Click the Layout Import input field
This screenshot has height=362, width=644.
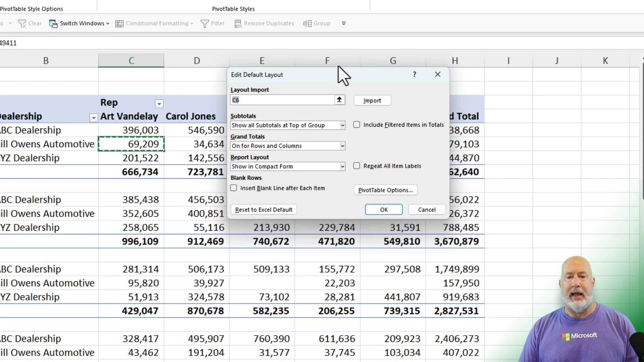tap(282, 100)
